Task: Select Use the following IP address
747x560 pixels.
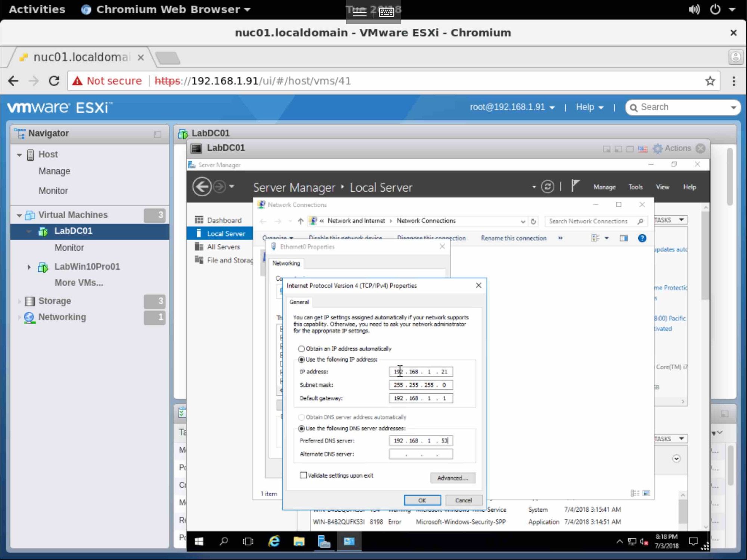Action: [x=301, y=360]
